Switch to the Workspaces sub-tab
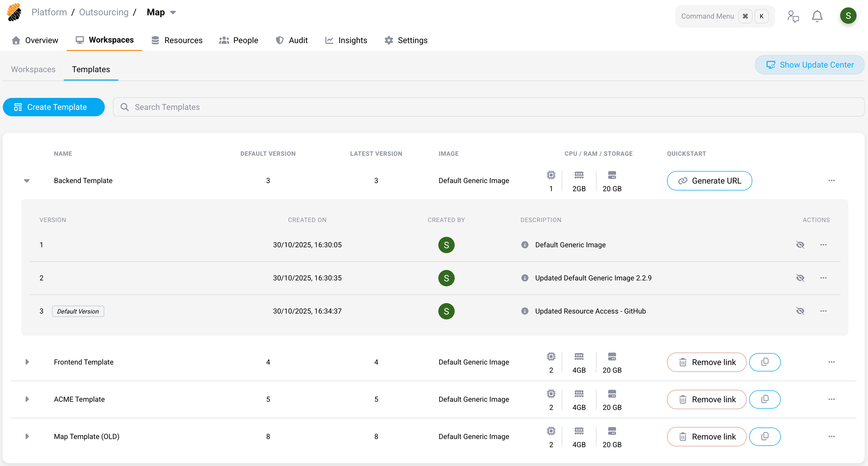This screenshot has height=466, width=868. coord(33,69)
